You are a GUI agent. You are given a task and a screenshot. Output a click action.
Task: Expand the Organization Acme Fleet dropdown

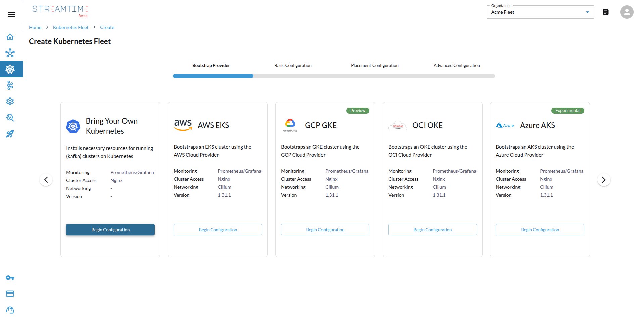point(540,12)
